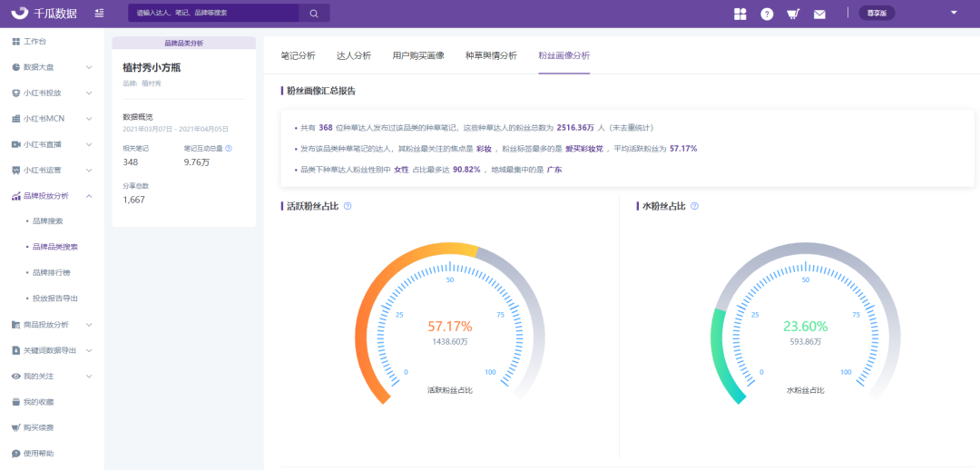This screenshot has width=980, height=470.
Task: Click the 我的关注 eye icon
Action: tap(16, 377)
